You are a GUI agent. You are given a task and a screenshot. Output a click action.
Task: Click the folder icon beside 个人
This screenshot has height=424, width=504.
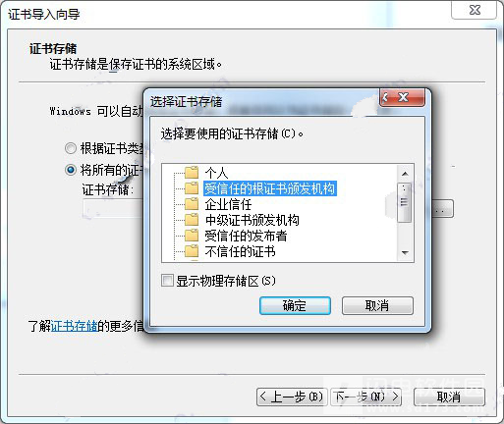(192, 172)
